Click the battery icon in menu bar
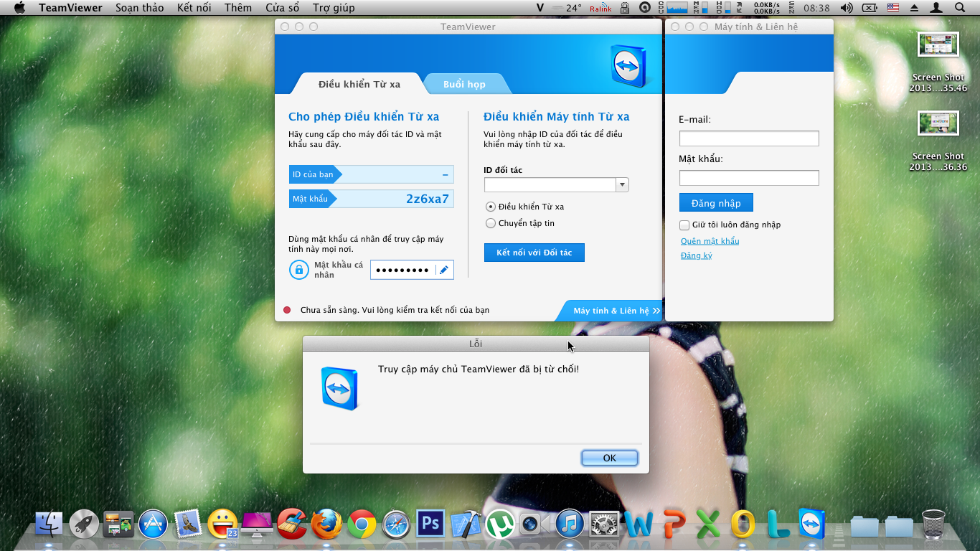Viewport: 980px width, 551px height. tap(870, 8)
